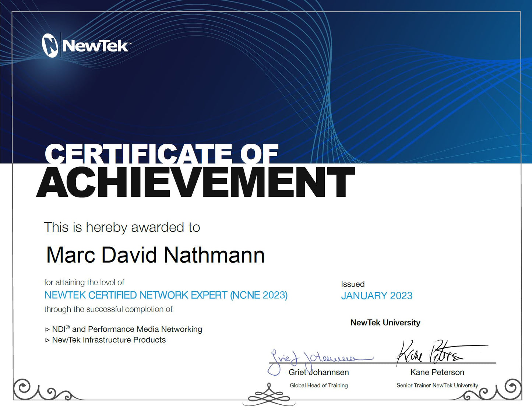Click the recipient name Marc David Nathmann

[155, 255]
